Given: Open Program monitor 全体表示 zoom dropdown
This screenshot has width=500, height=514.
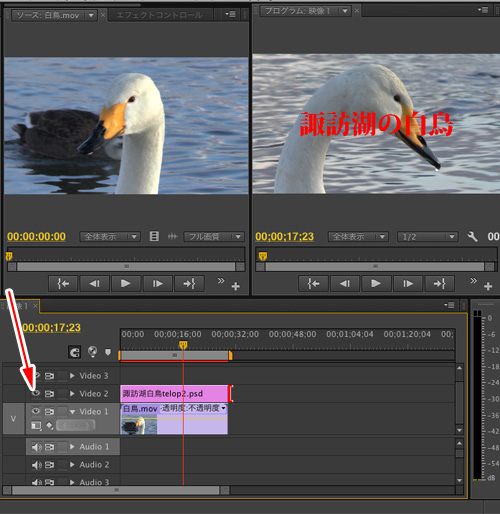Looking at the screenshot, I should 358,237.
